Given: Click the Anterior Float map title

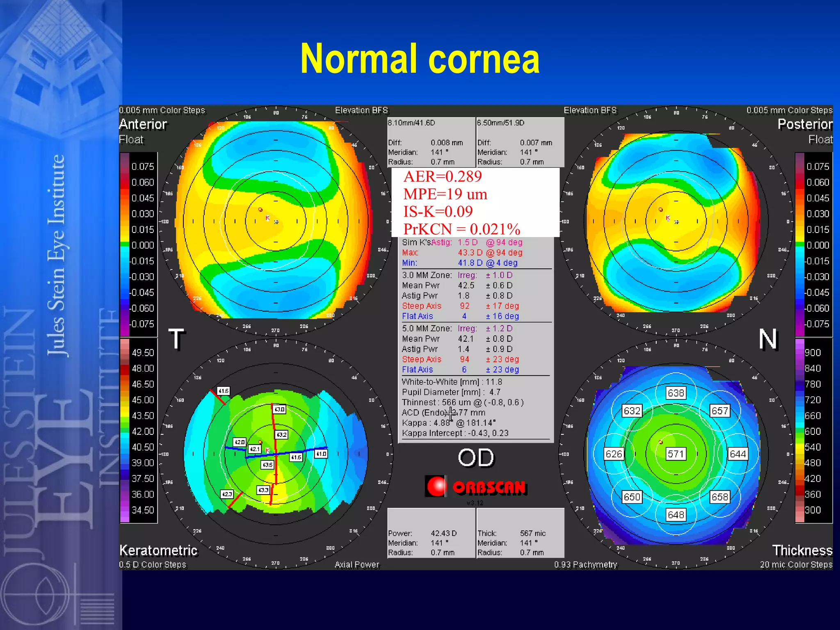Looking at the screenshot, I should (x=143, y=131).
